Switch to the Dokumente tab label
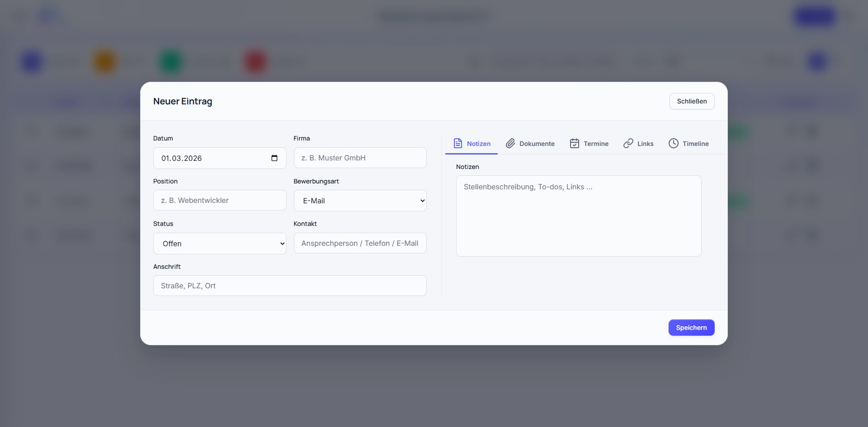This screenshot has width=868, height=427. coord(537,144)
